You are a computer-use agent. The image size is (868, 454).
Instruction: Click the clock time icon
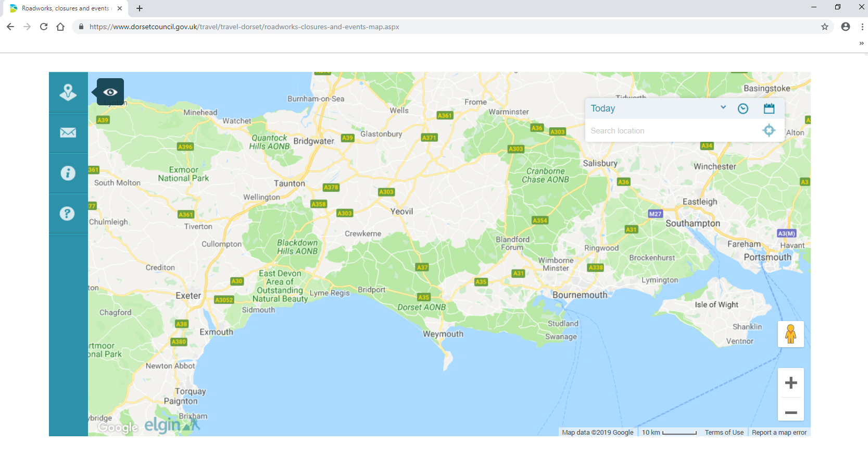(x=743, y=108)
